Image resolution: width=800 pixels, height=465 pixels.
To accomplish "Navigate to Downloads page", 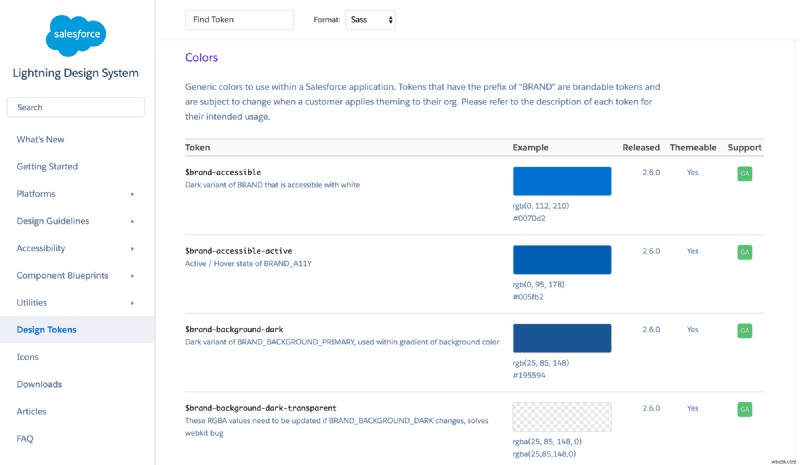I will coord(39,384).
